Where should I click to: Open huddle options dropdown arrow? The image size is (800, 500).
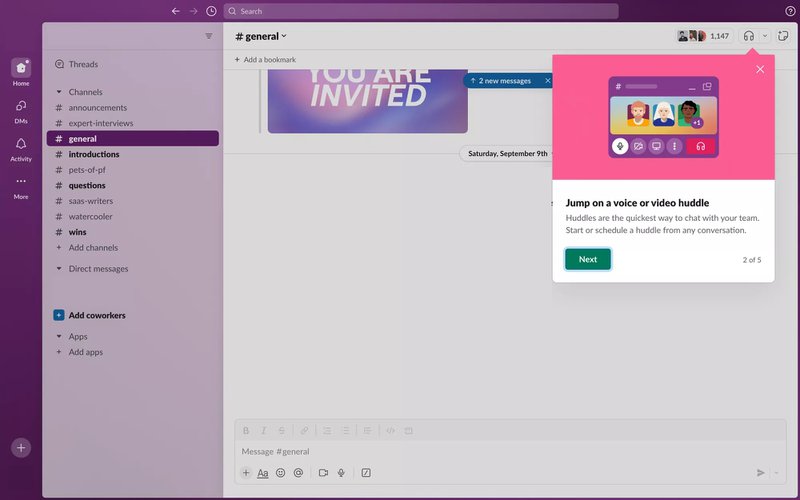765,36
